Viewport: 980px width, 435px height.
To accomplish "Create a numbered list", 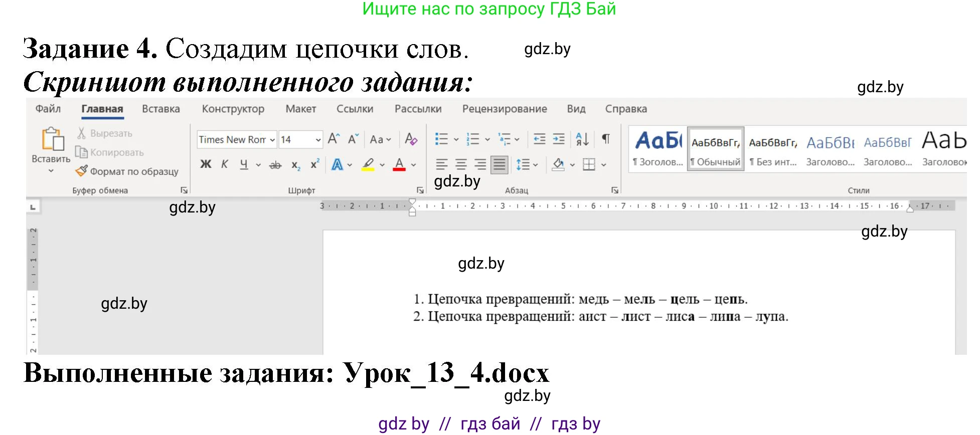I will [x=472, y=139].
